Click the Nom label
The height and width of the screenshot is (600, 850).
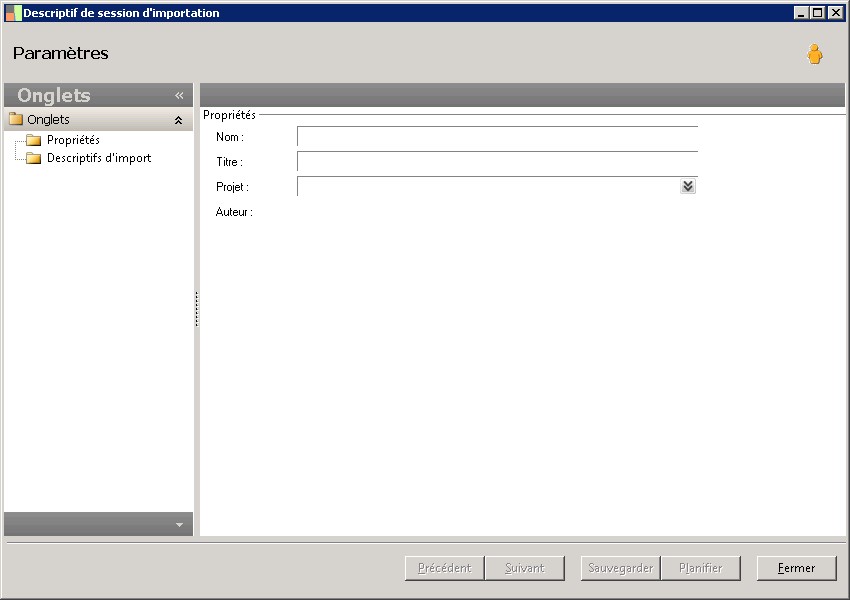pyautogui.click(x=230, y=137)
